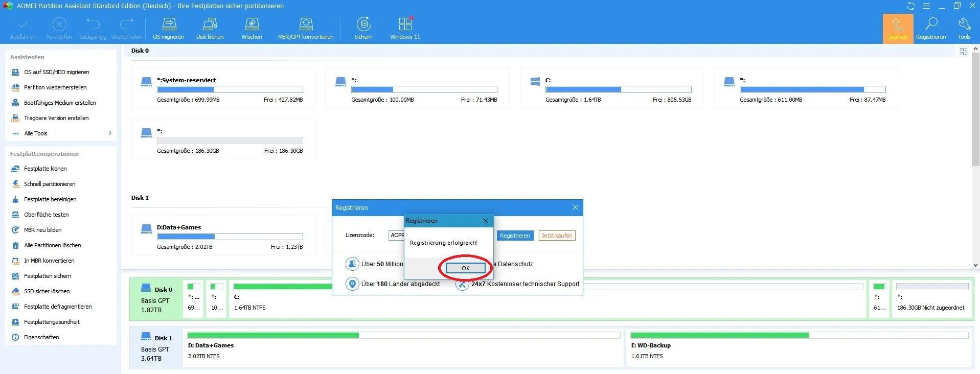Choose SSD sicher löschen
980x374 pixels.
[x=47, y=291]
